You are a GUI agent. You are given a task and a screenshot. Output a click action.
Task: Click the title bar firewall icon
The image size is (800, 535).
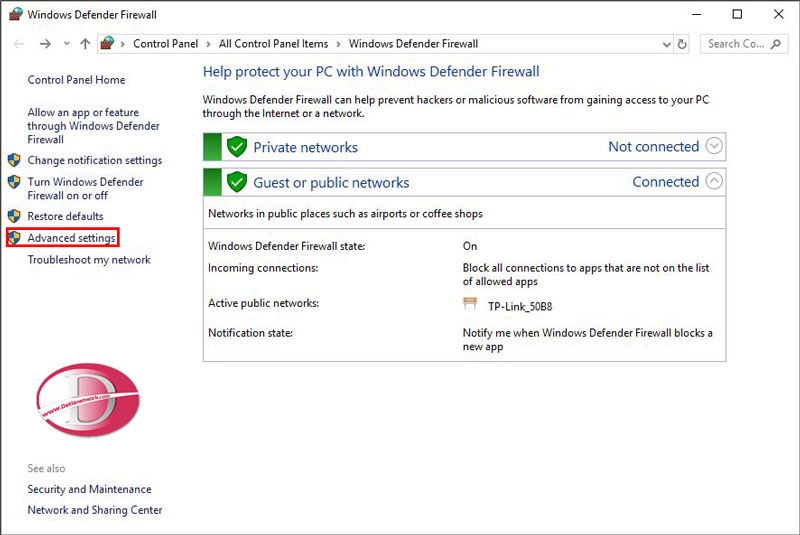point(16,14)
